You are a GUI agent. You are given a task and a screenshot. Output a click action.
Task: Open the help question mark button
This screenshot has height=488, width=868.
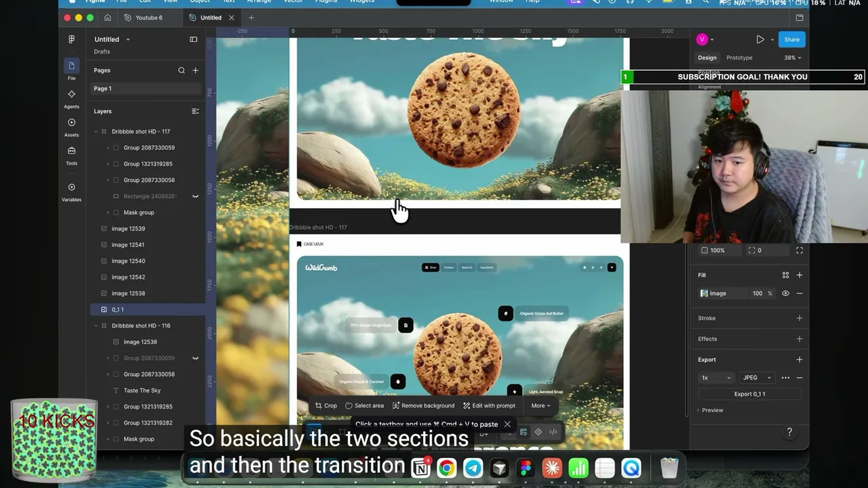click(789, 432)
